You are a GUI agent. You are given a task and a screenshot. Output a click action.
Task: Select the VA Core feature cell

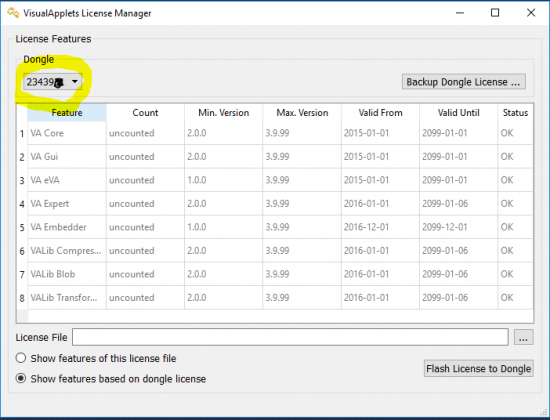67,133
